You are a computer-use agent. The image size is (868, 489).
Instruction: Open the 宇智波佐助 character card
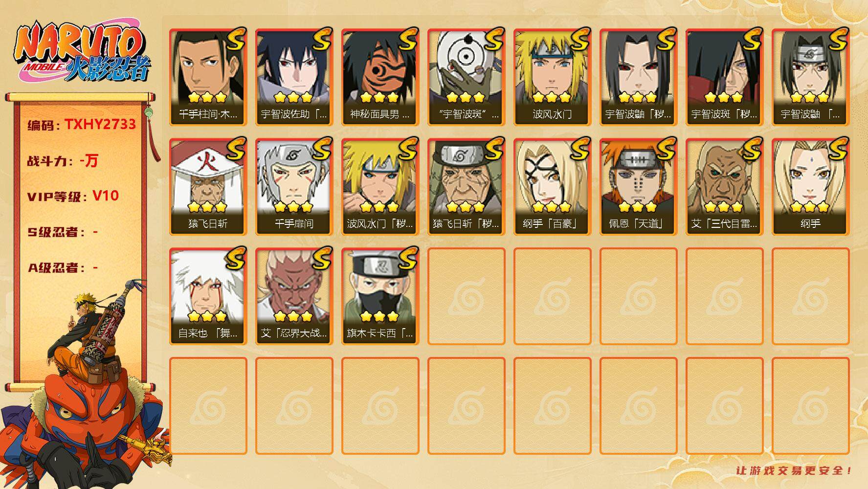point(294,77)
